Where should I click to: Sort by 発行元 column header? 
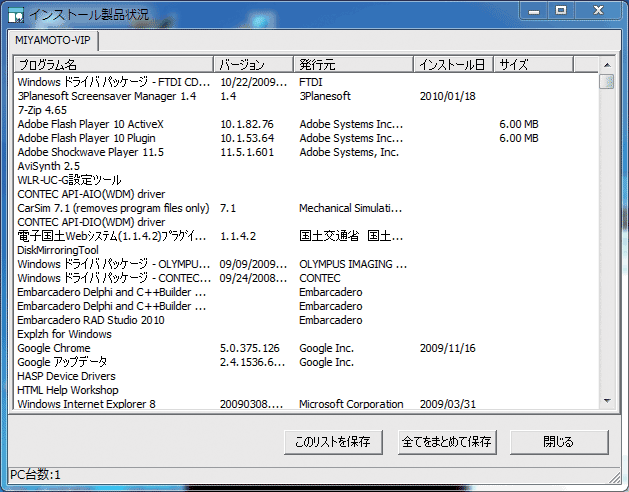[x=354, y=64]
